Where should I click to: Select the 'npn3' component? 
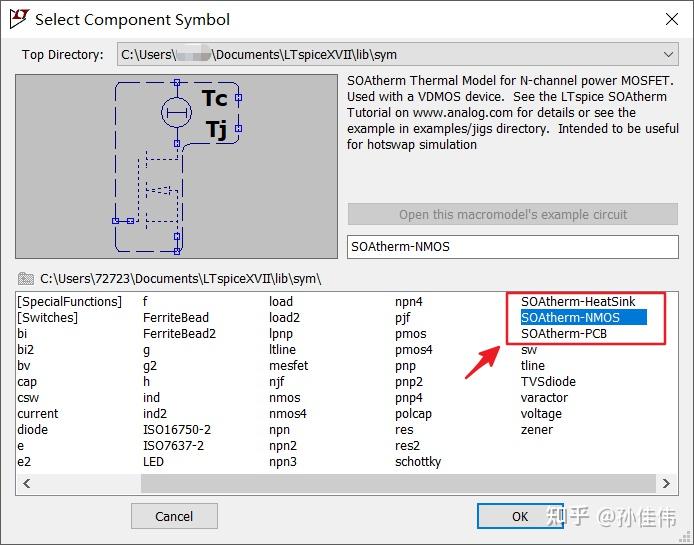283,462
